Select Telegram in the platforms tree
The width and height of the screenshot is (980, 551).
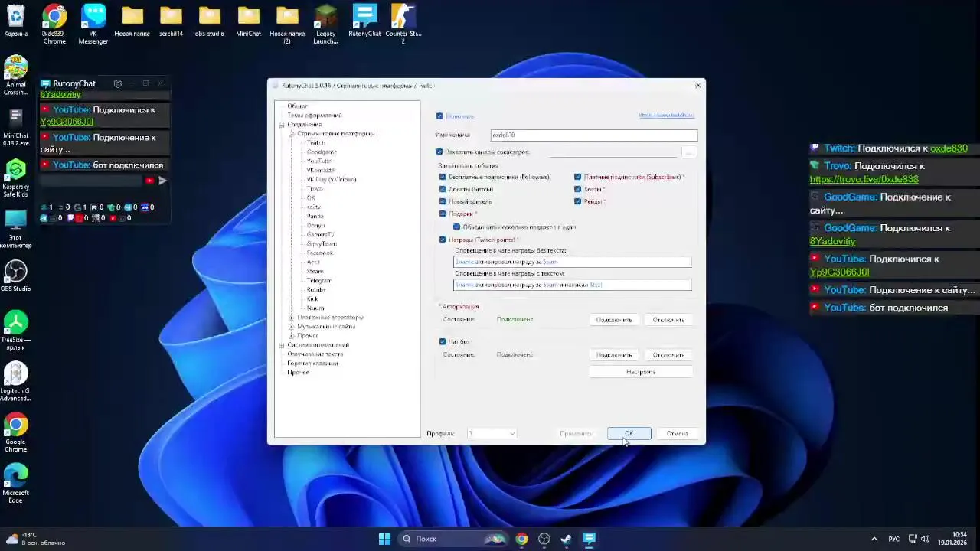[x=319, y=281]
